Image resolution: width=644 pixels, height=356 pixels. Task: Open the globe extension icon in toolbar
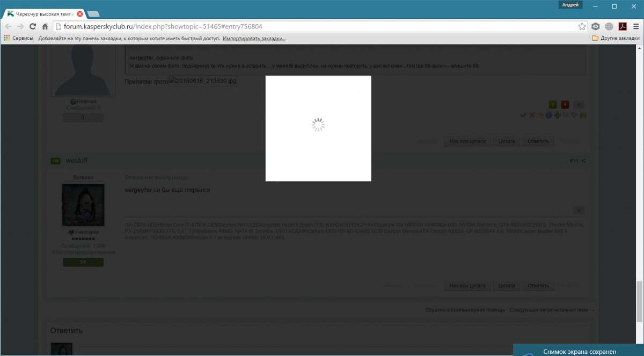[x=609, y=26]
